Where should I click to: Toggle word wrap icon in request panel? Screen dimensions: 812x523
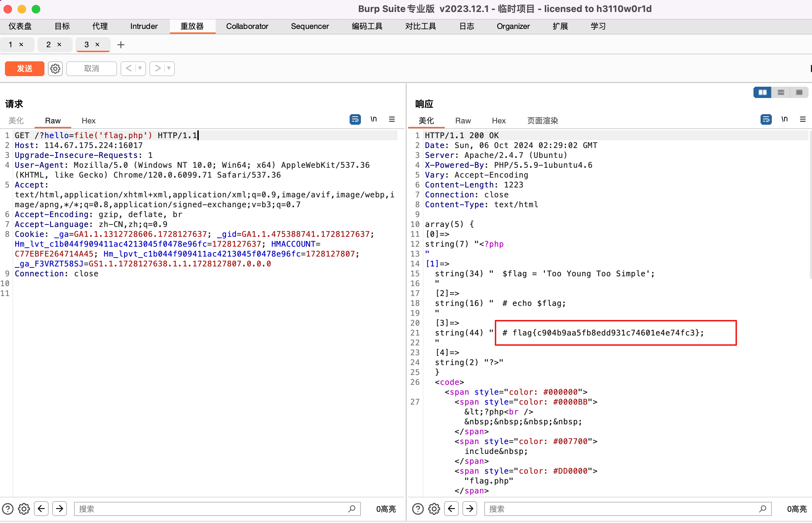click(355, 119)
